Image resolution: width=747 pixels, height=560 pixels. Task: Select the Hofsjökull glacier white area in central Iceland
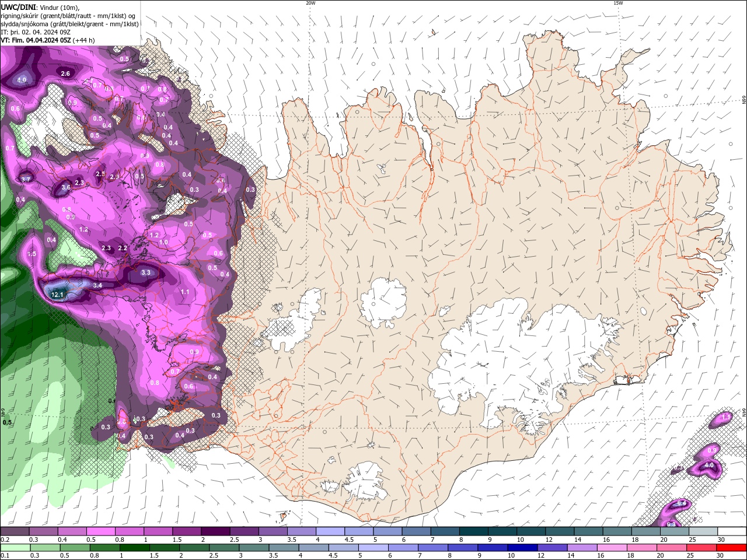(383, 302)
